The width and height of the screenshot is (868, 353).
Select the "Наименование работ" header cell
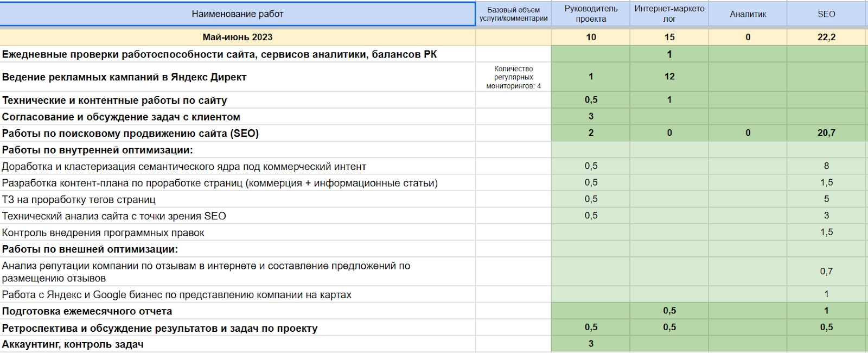[x=237, y=14]
